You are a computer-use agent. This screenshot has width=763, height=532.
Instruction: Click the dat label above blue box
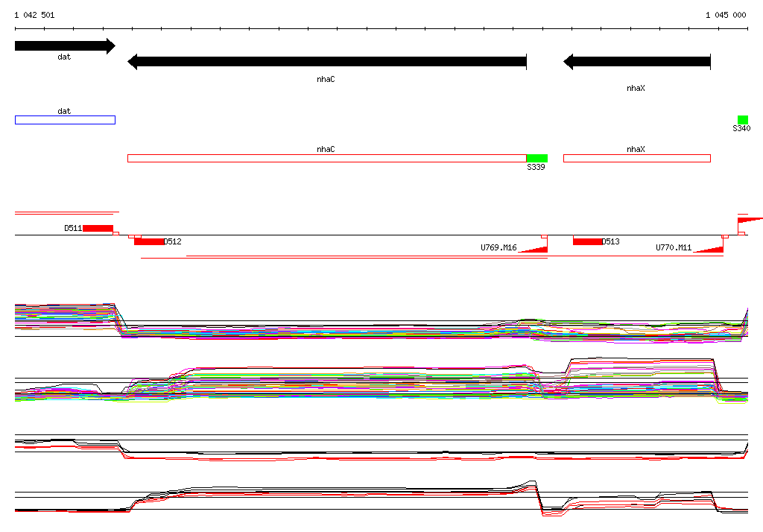[x=64, y=112]
